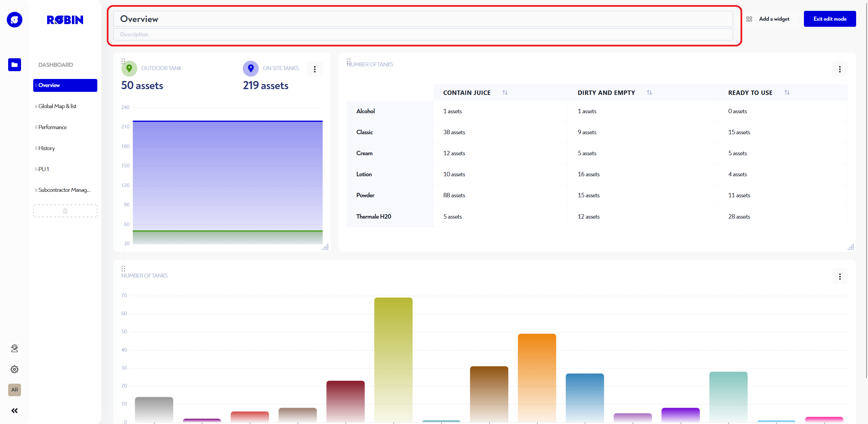Sort by Dirty and Empty column arrows

pos(649,93)
